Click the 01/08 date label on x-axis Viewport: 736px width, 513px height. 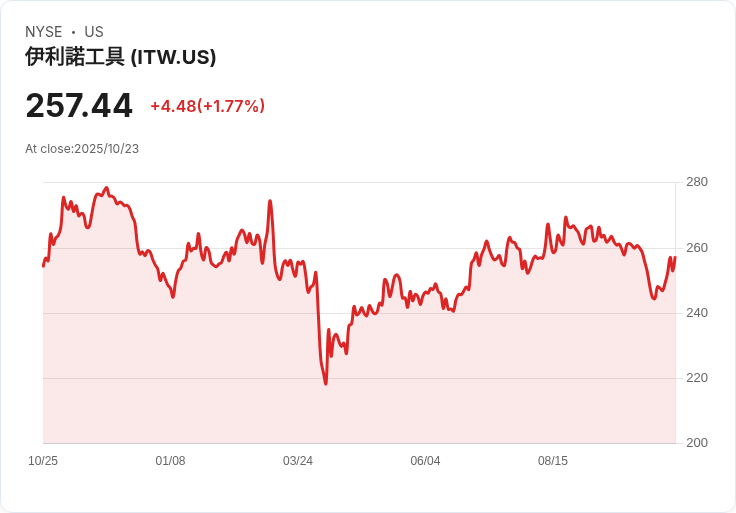click(170, 461)
